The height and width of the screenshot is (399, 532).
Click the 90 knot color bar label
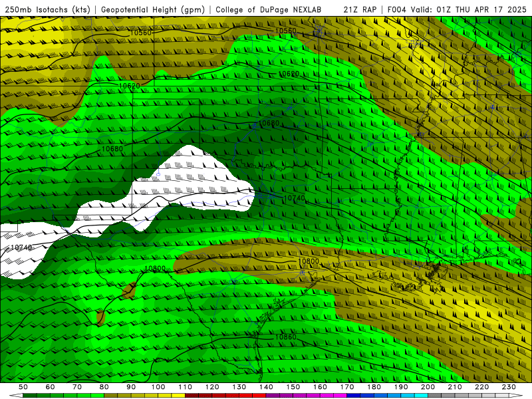click(131, 387)
